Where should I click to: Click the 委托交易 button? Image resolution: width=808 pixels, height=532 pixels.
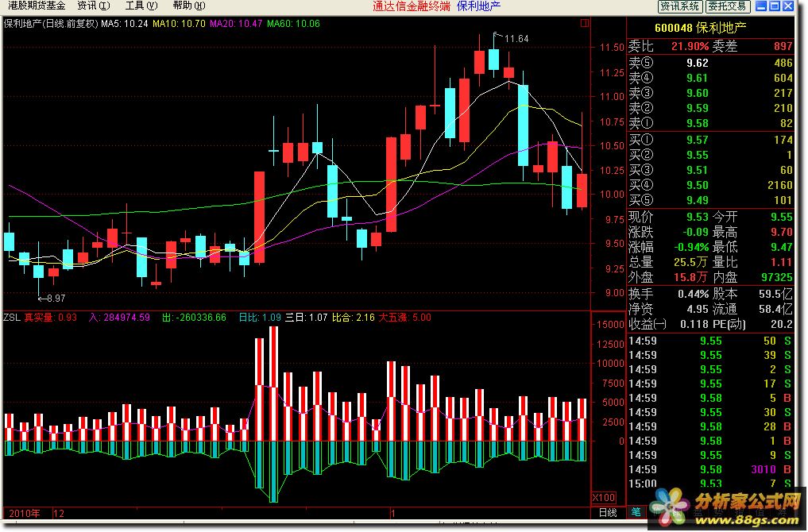(727, 6)
